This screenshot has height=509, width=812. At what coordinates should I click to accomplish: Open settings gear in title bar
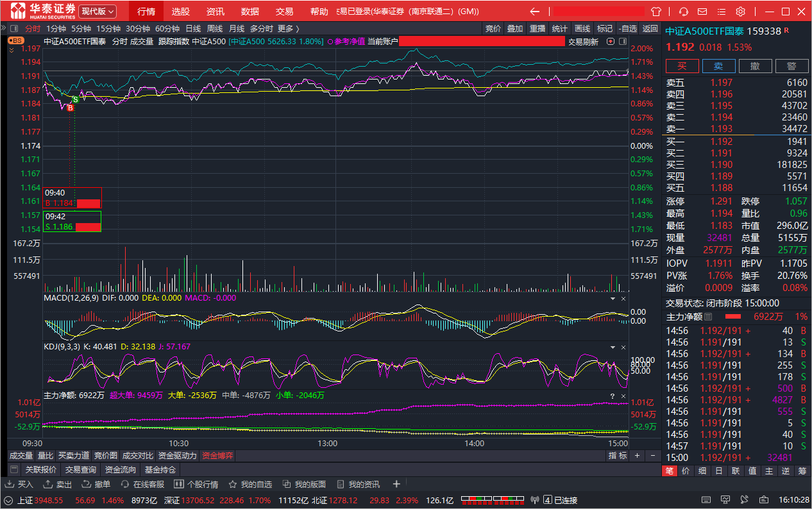click(740, 12)
